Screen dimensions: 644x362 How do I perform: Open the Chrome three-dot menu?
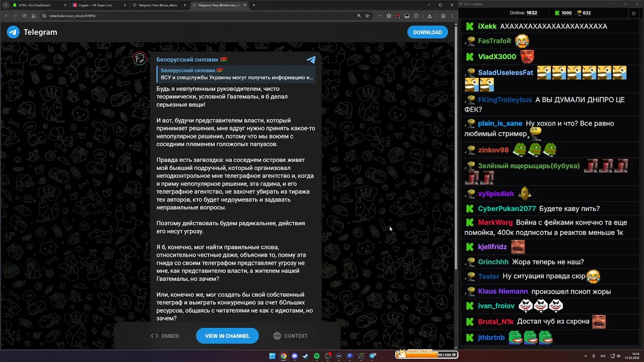(452, 16)
